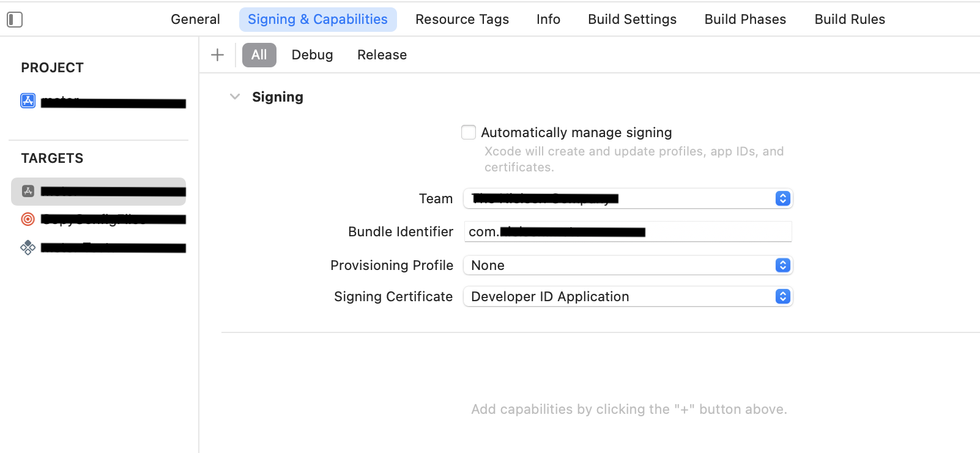This screenshot has height=453, width=980.
Task: Select the blue Xcode project icon
Action: pyautogui.click(x=28, y=100)
